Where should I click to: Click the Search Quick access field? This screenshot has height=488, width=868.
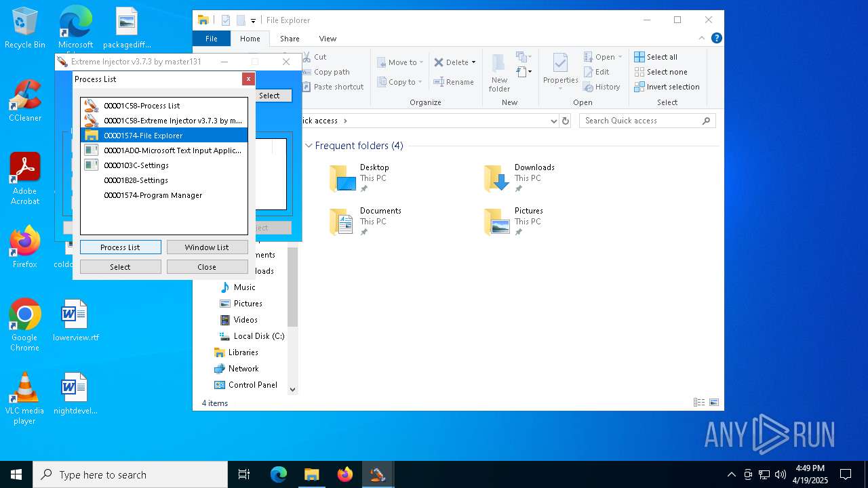(x=648, y=121)
